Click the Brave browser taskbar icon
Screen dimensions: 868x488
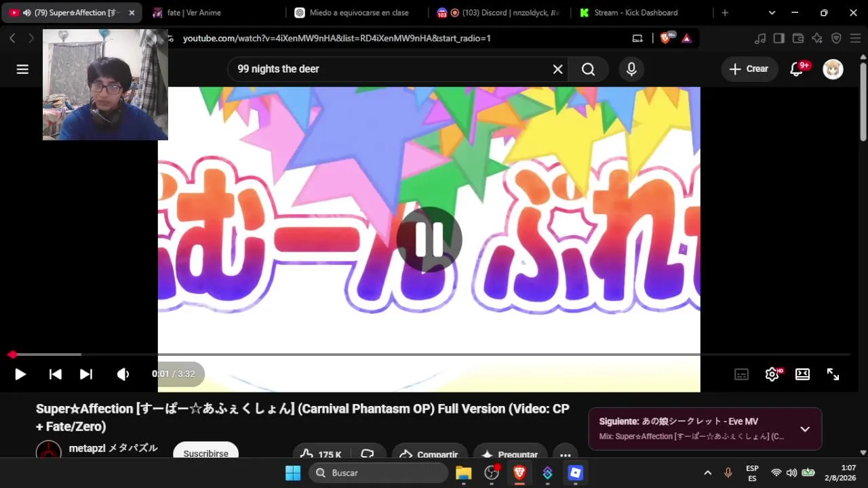(x=519, y=473)
